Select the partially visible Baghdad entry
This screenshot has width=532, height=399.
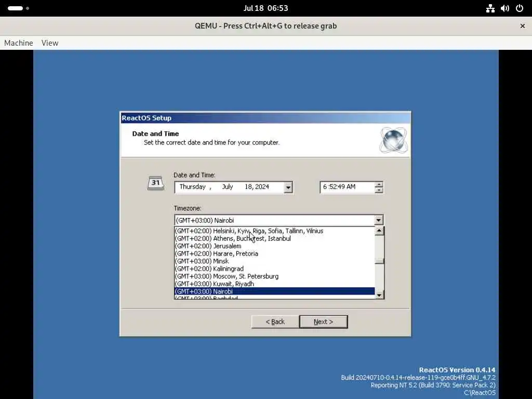tap(274, 297)
